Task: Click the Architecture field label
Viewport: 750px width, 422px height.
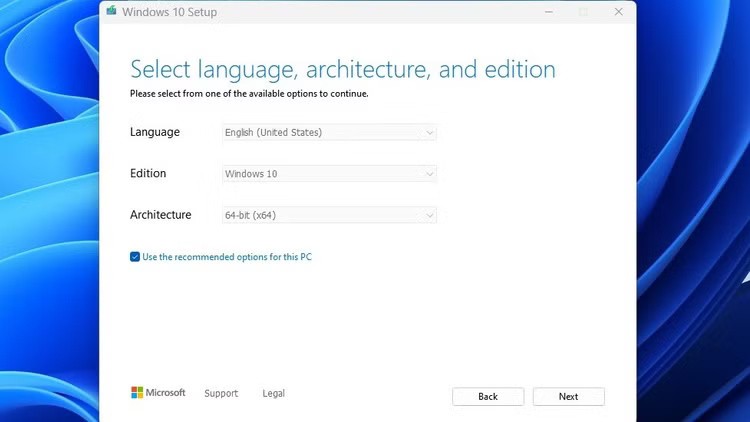Action: click(160, 215)
